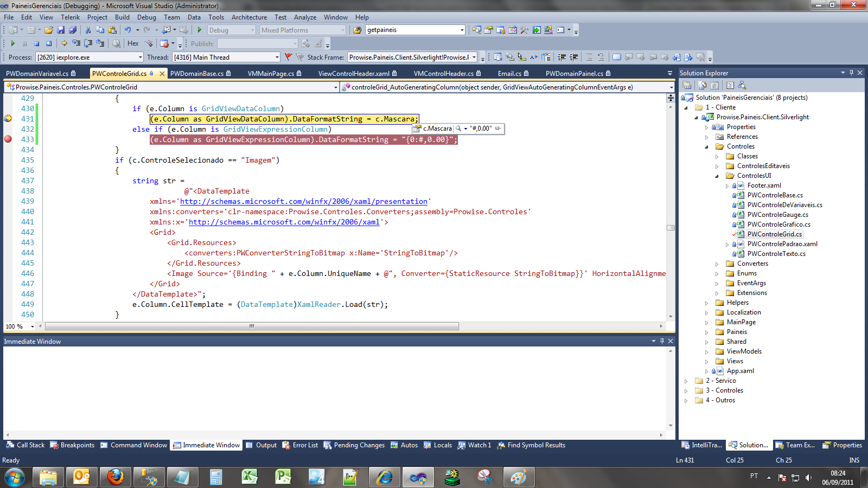
Task: Click the Show Next Statement arrow icon
Action: coord(65,43)
